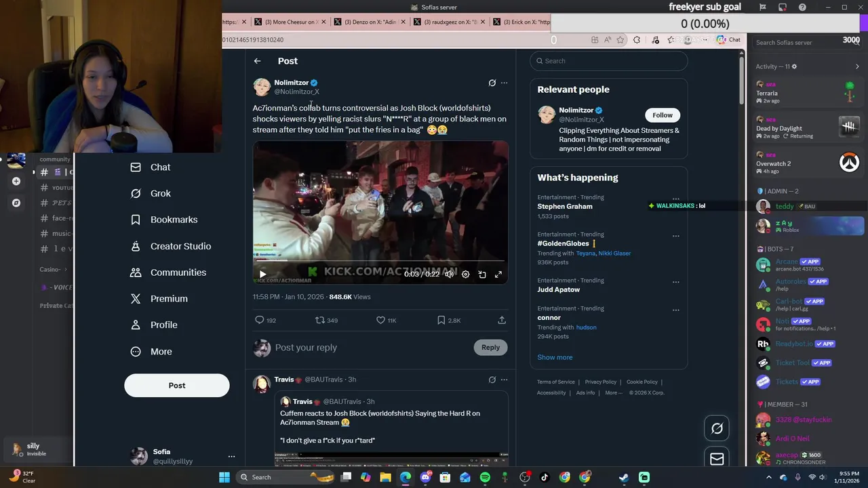Switch to the raudxgeez on X tab
Screen dimensions: 868x488
pos(449,22)
